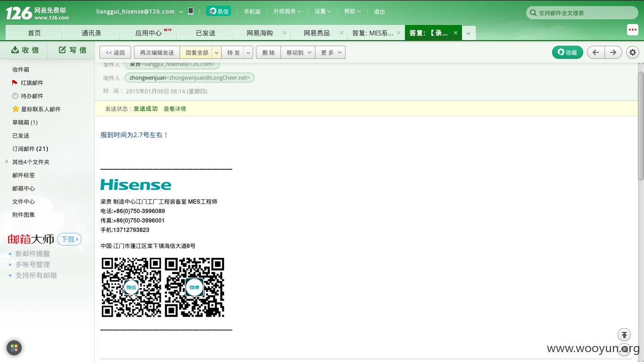Image resolution: width=644 pixels, height=362 pixels.
Task: Close the 网易秀品 tab
Action: click(341, 33)
